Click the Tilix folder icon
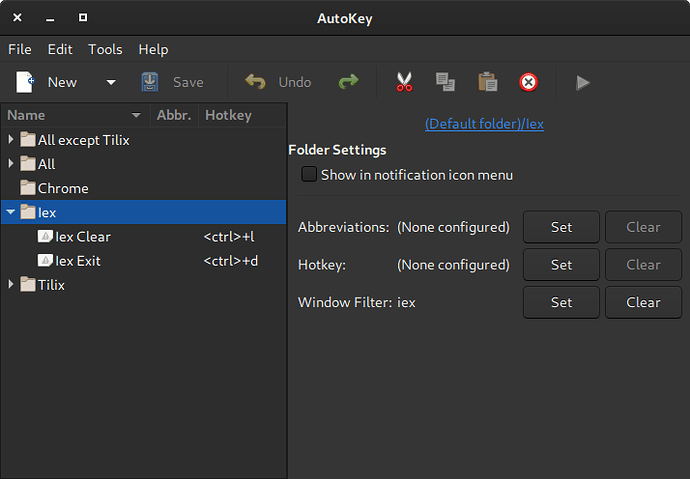This screenshot has height=479, width=690. point(28,285)
